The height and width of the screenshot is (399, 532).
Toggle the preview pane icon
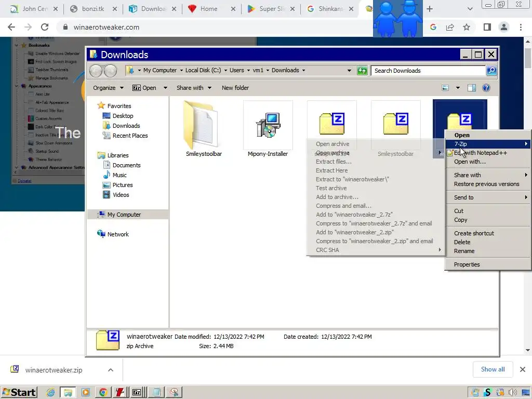click(472, 88)
